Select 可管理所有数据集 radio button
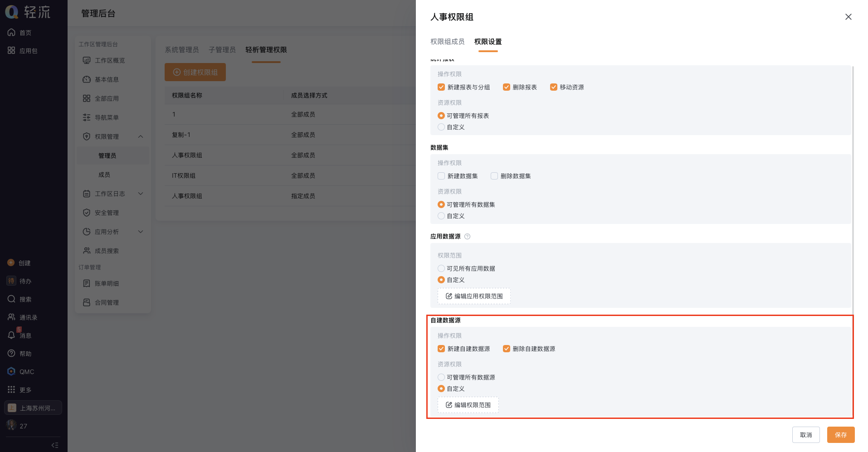 pyautogui.click(x=441, y=204)
